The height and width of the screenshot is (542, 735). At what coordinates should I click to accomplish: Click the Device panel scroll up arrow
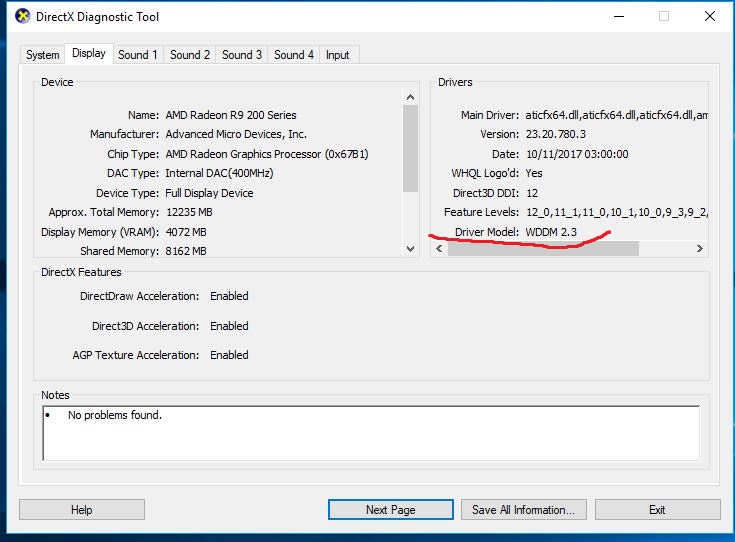pos(411,97)
